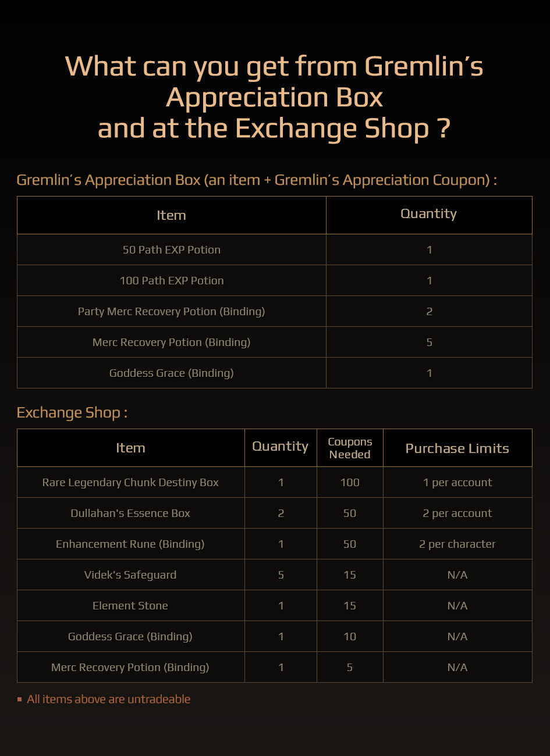This screenshot has height=756, width=550.
Task: Click Party Merc Recovery Potion (Binding) entry
Action: [171, 312]
